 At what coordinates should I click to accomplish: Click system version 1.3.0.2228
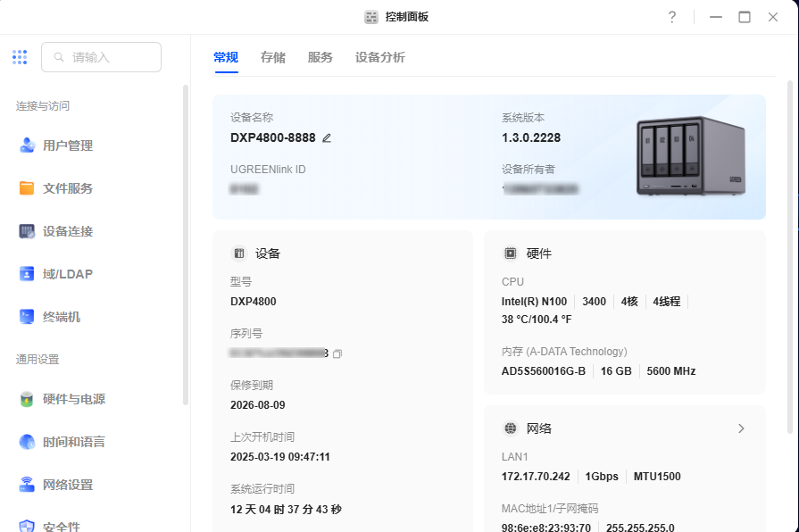531,137
